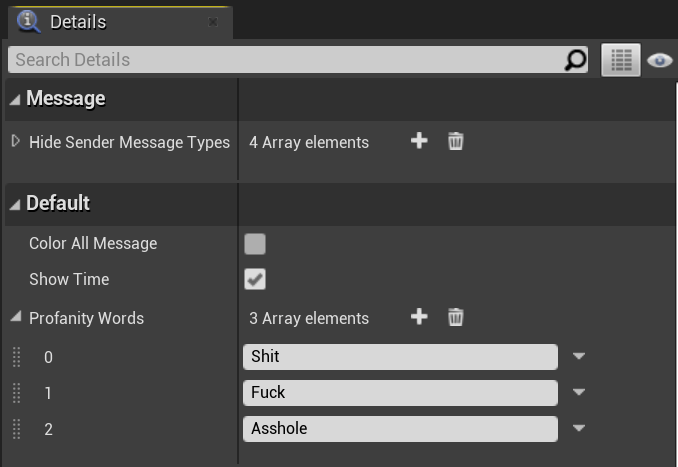Expand the Hide Sender Message Types array
Image resolution: width=678 pixels, height=467 pixels.
point(15,142)
